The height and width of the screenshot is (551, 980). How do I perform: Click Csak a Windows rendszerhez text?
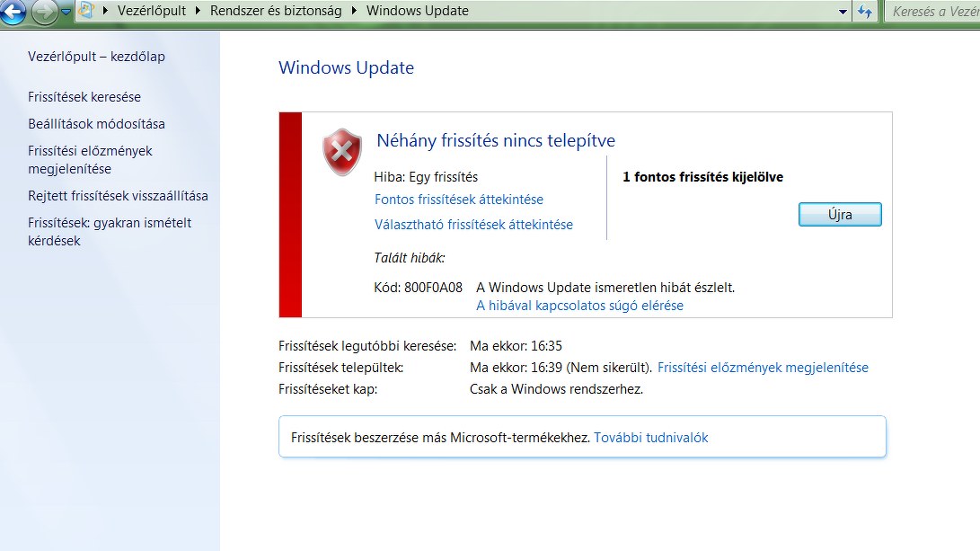coord(556,389)
